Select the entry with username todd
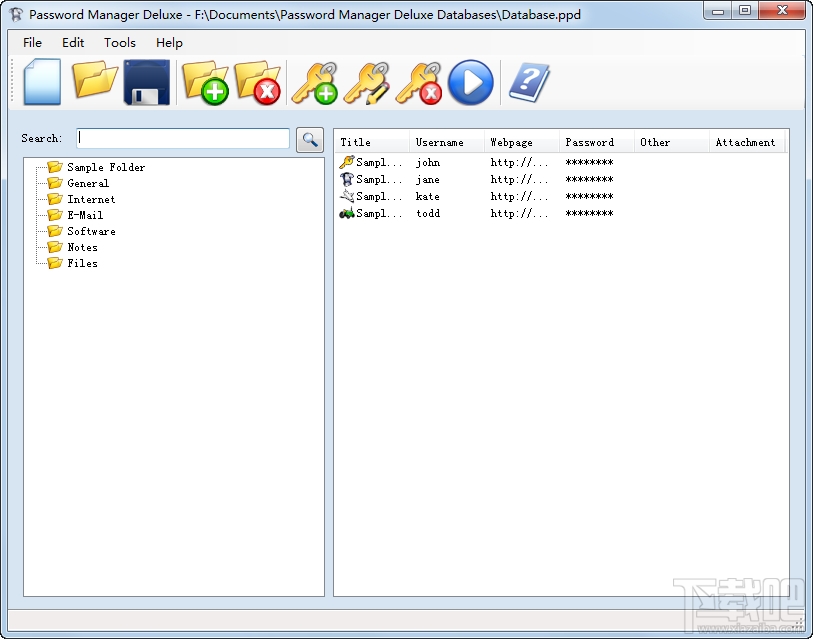813x639 pixels. coord(428,213)
